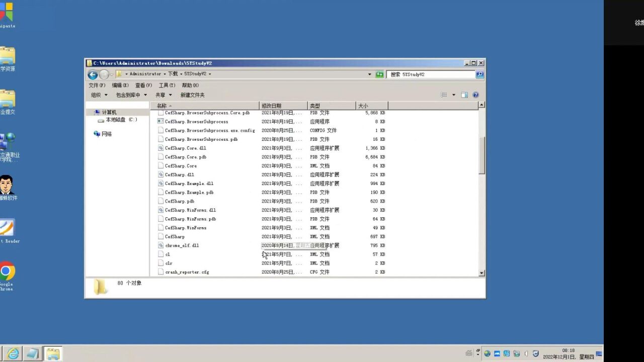Click the refresh button beside address bar
Screen dimensions: 644x362
click(x=379, y=74)
